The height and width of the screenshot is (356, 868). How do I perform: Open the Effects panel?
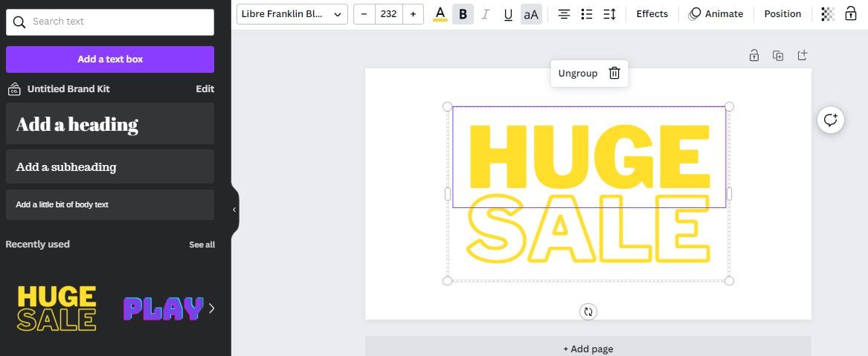pos(652,14)
